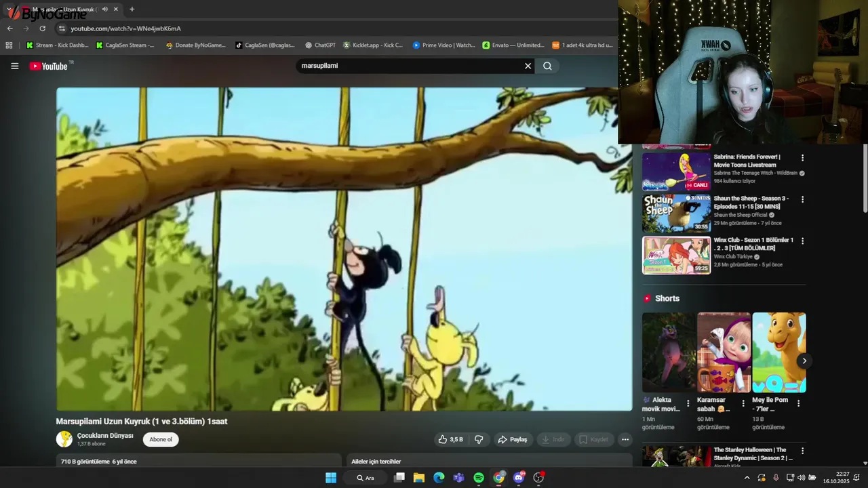
Task: Open the Mey ile Pom Short
Action: (x=778, y=352)
